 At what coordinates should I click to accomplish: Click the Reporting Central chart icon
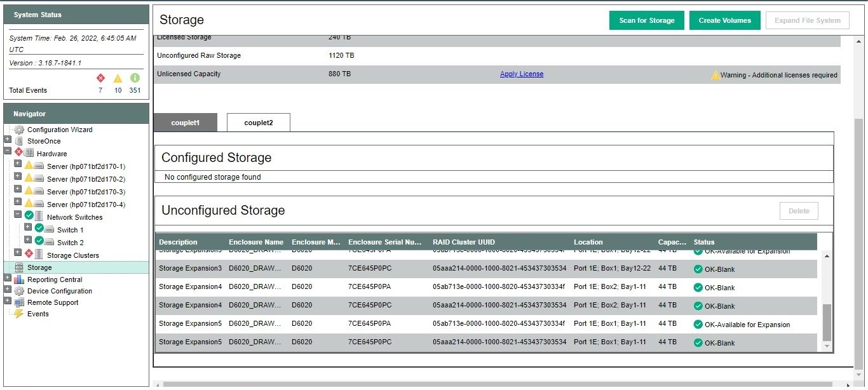pos(19,279)
